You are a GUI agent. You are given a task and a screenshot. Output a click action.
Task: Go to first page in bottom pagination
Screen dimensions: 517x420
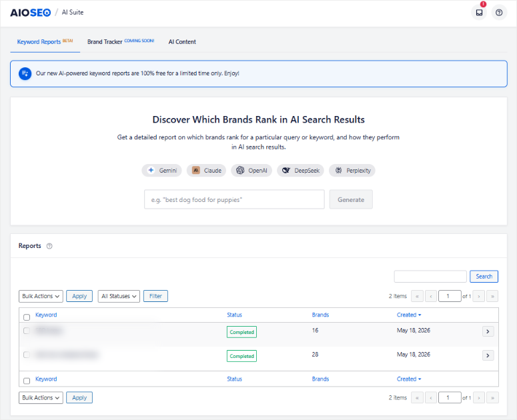[x=417, y=397]
